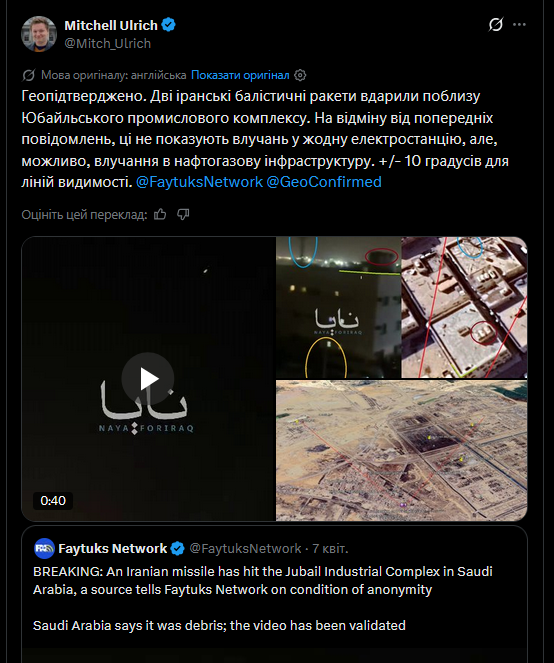Open @Mitch_Ulrich handle link
554x663 pixels.
coord(107,43)
